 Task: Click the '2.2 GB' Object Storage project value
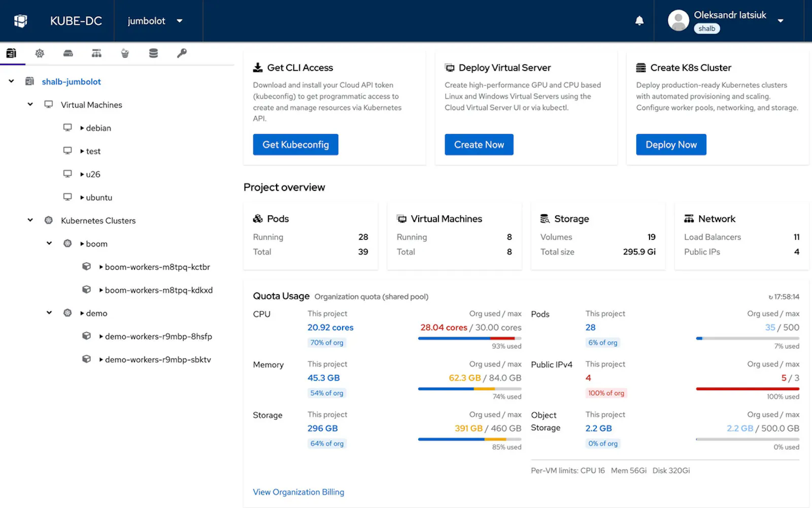coord(598,428)
